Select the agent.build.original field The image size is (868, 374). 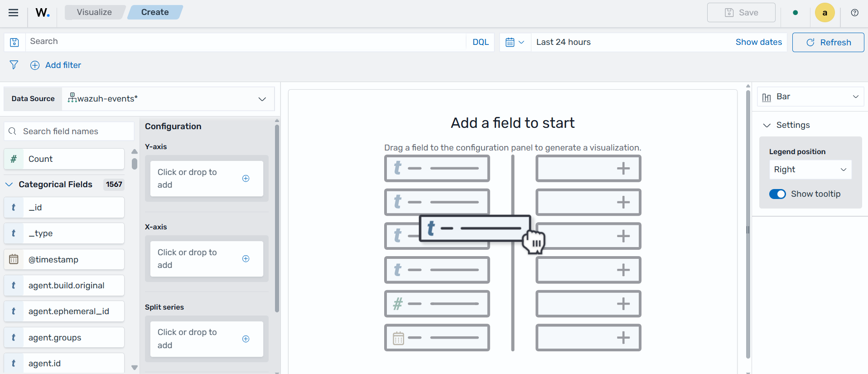64,286
